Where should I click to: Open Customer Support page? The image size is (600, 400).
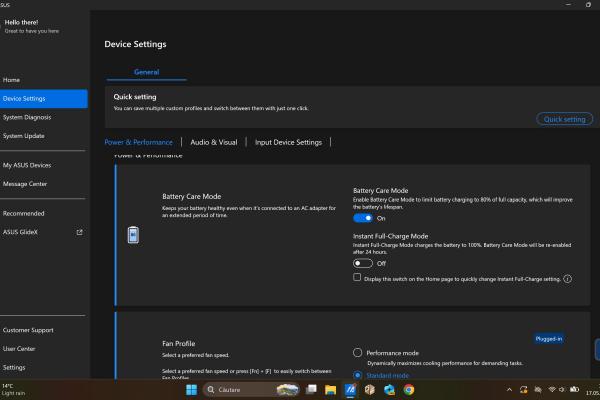point(28,330)
